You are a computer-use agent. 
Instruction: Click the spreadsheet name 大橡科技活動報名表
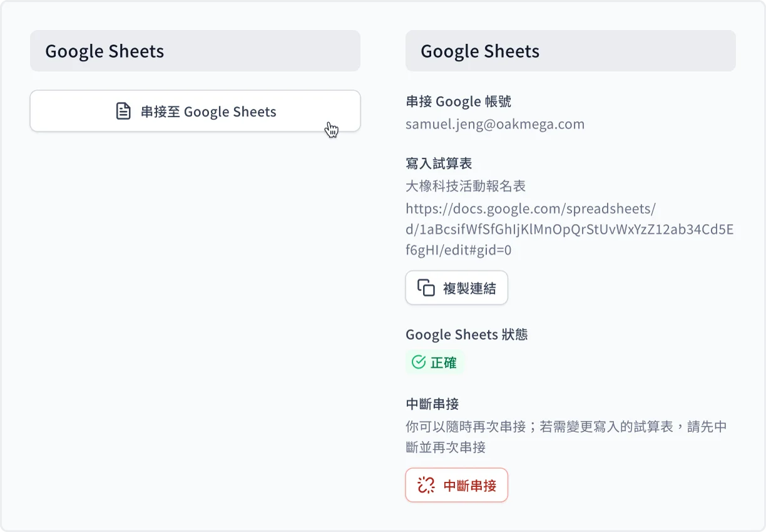point(466,186)
